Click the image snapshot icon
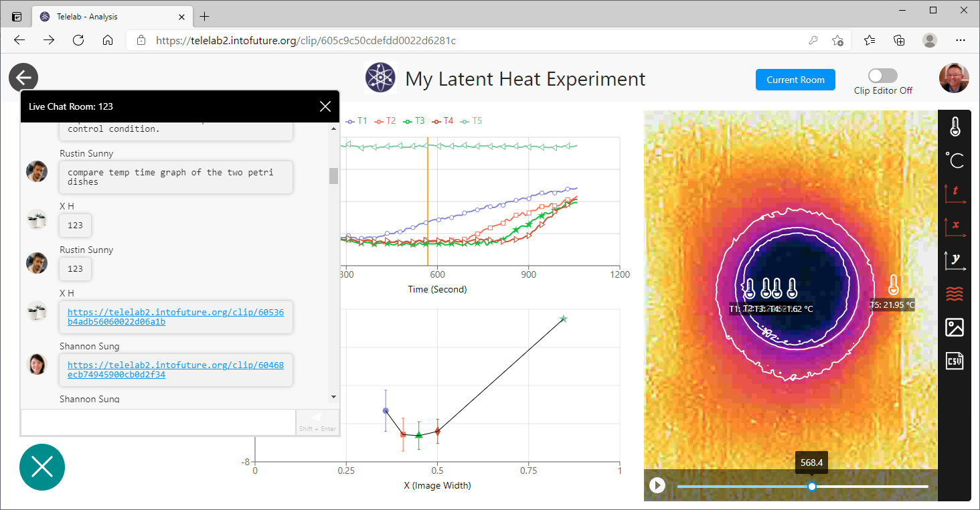 point(955,327)
